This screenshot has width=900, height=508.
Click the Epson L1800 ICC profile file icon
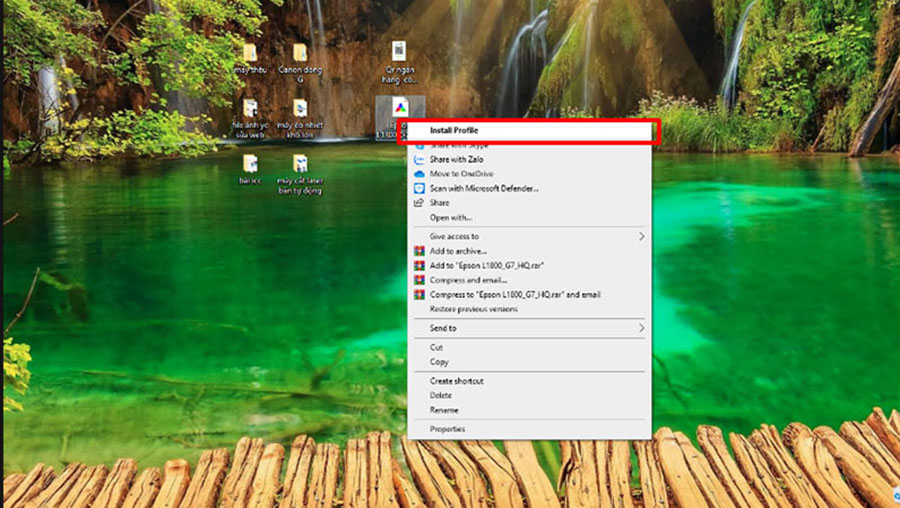point(399,108)
